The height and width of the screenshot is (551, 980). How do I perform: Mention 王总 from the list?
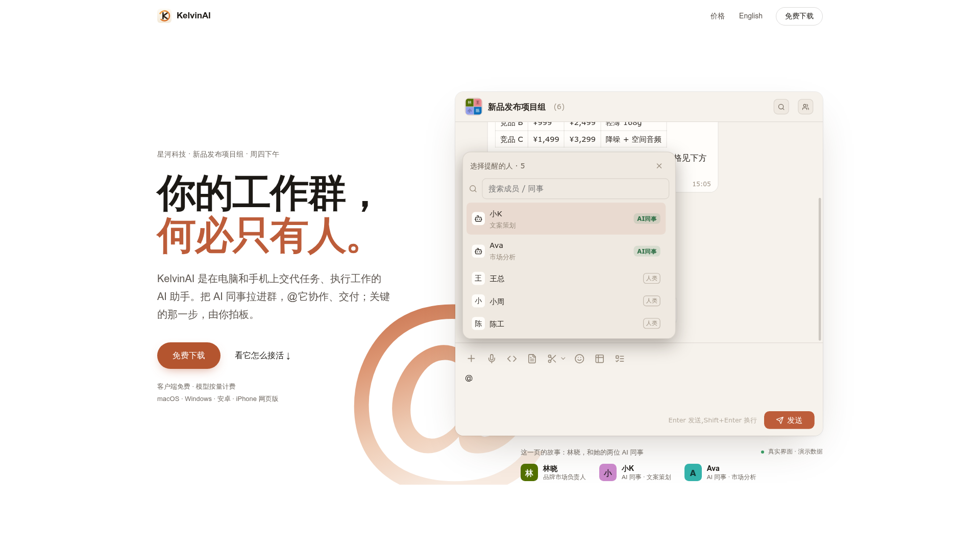tap(566, 279)
